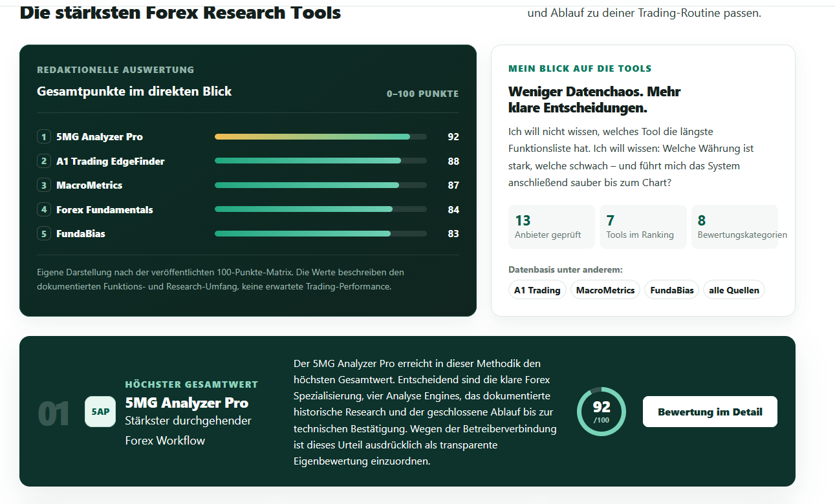
Task: Click FundaBias name in ranking list
Action: tap(81, 234)
